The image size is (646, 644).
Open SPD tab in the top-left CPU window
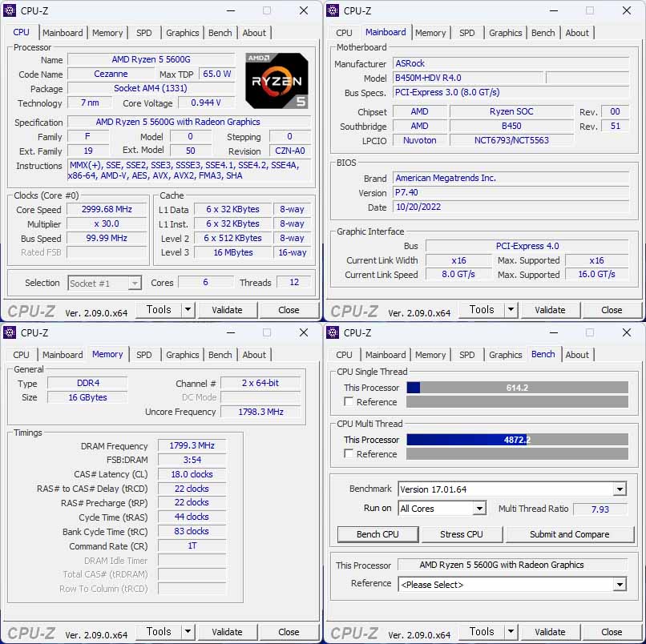(143, 33)
